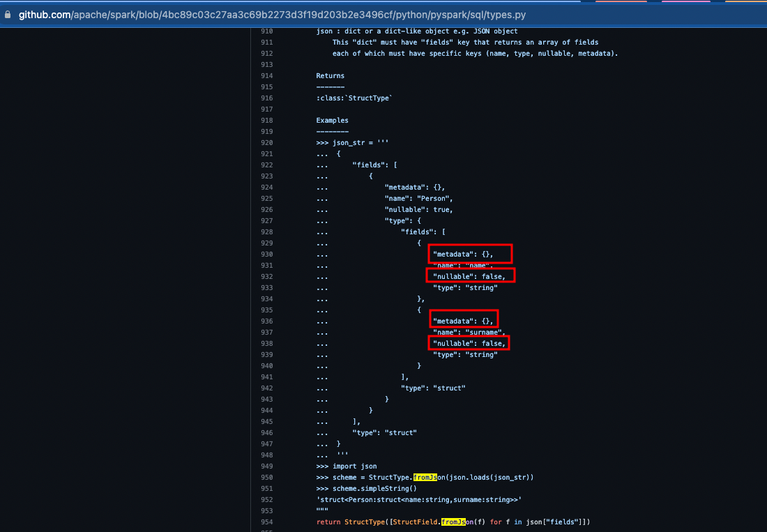The image size is (767, 532).
Task: Click the 'return' keyword on line 954
Action: pyautogui.click(x=328, y=522)
